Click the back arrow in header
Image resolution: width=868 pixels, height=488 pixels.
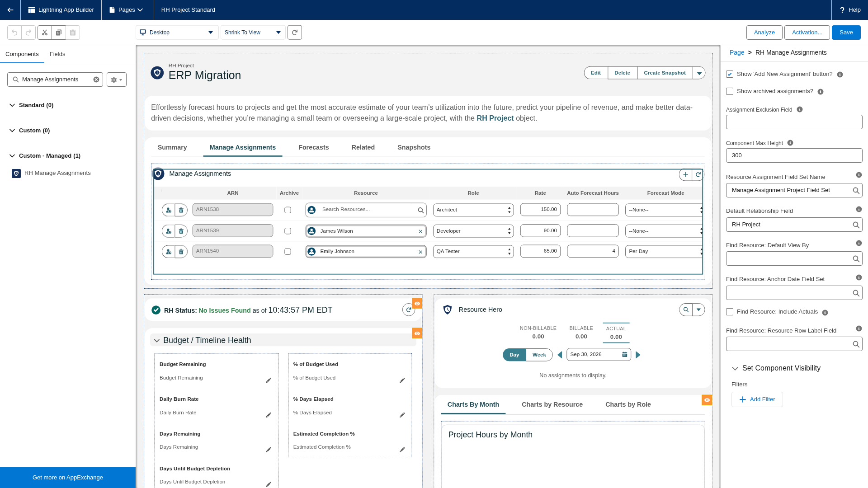tap(10, 10)
